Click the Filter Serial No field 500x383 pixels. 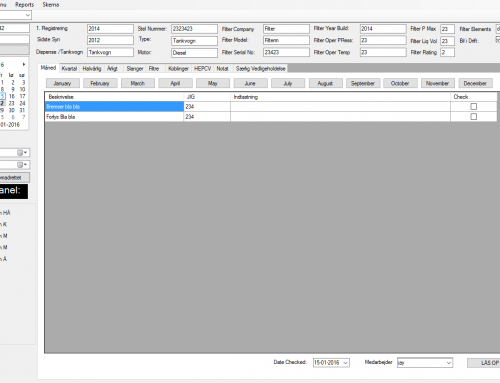[286, 52]
